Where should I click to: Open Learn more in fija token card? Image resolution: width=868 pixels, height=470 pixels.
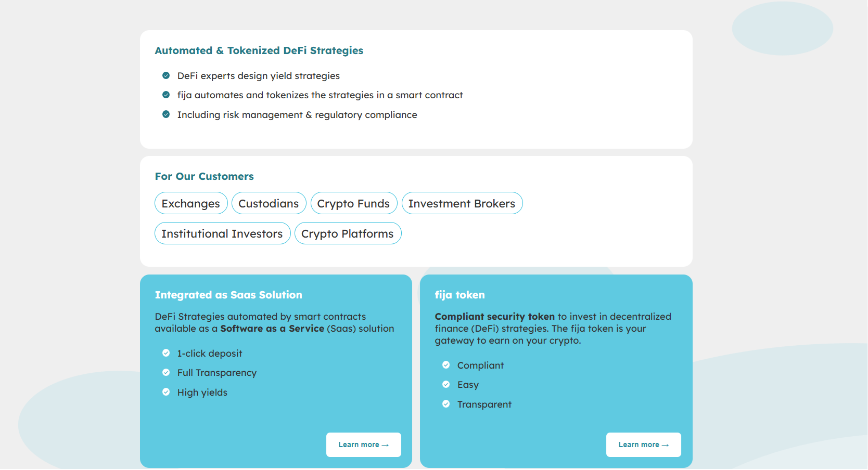[x=644, y=445]
